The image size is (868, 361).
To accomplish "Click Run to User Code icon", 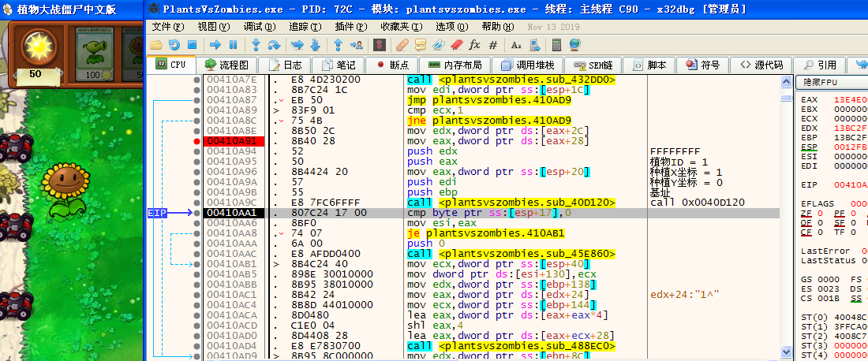I will (357, 45).
